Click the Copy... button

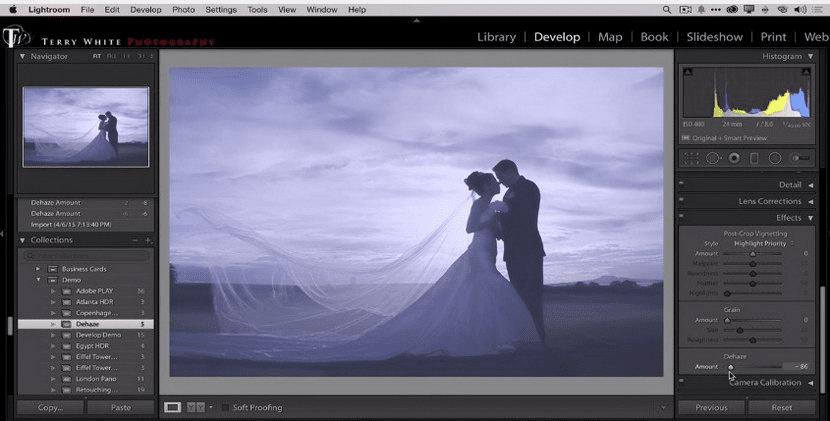pos(50,407)
